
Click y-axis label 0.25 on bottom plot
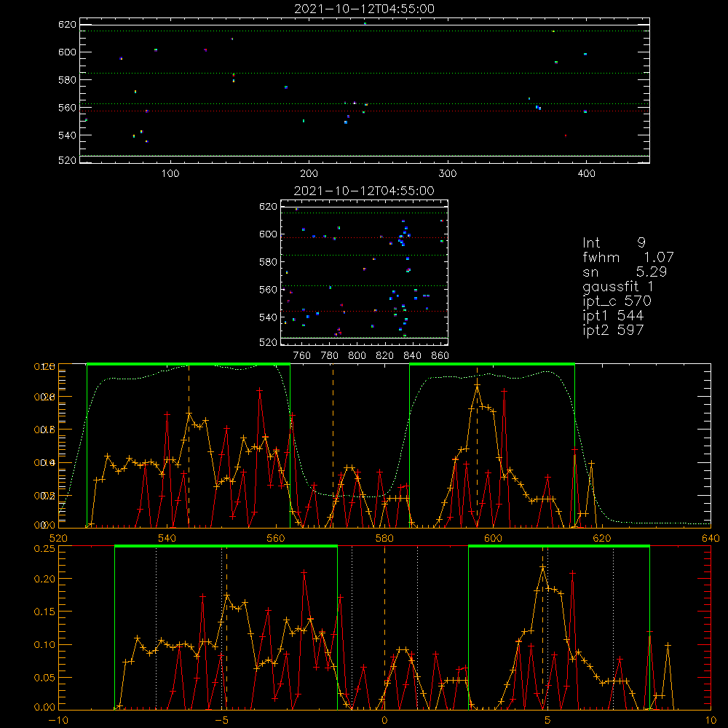tap(44, 548)
